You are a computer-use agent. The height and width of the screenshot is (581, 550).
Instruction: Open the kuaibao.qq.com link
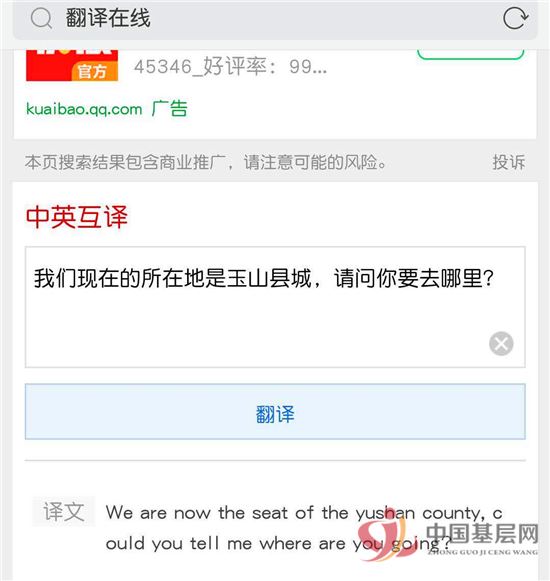84,109
